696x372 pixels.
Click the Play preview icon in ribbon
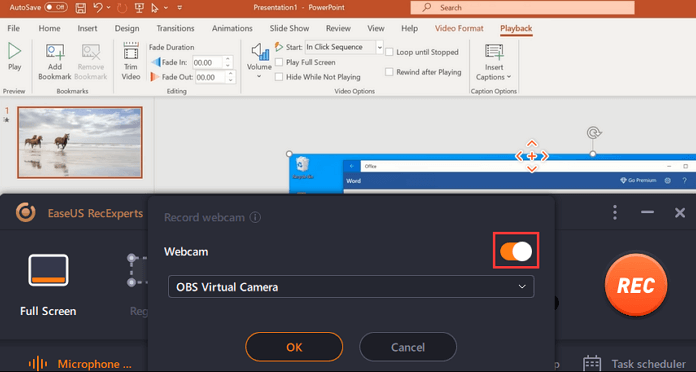coord(14,51)
